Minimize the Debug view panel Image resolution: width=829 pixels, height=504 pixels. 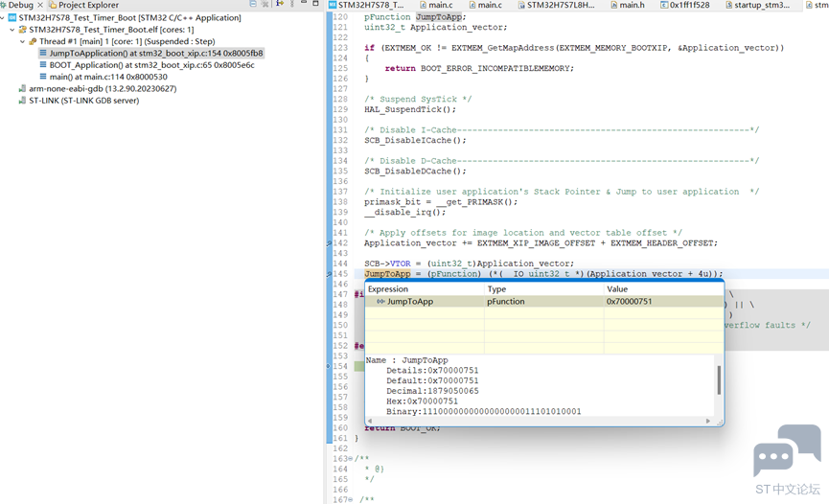pyautogui.click(x=304, y=3)
